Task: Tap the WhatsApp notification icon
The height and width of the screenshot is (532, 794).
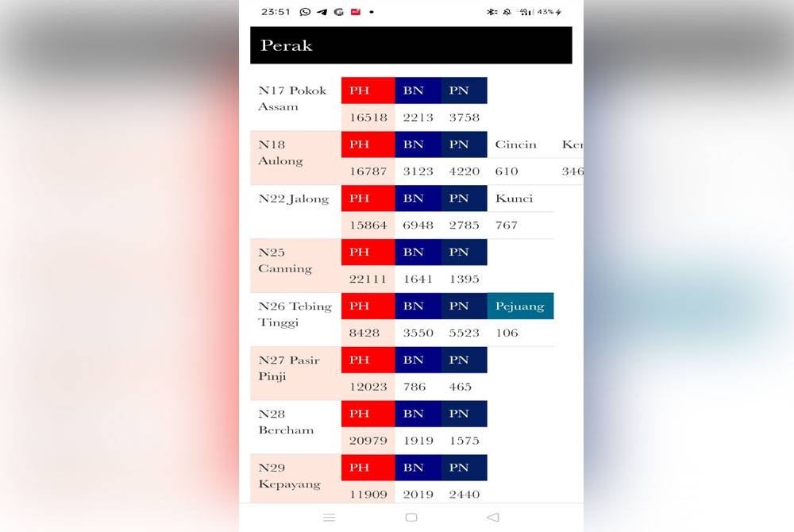Action: 305,12
